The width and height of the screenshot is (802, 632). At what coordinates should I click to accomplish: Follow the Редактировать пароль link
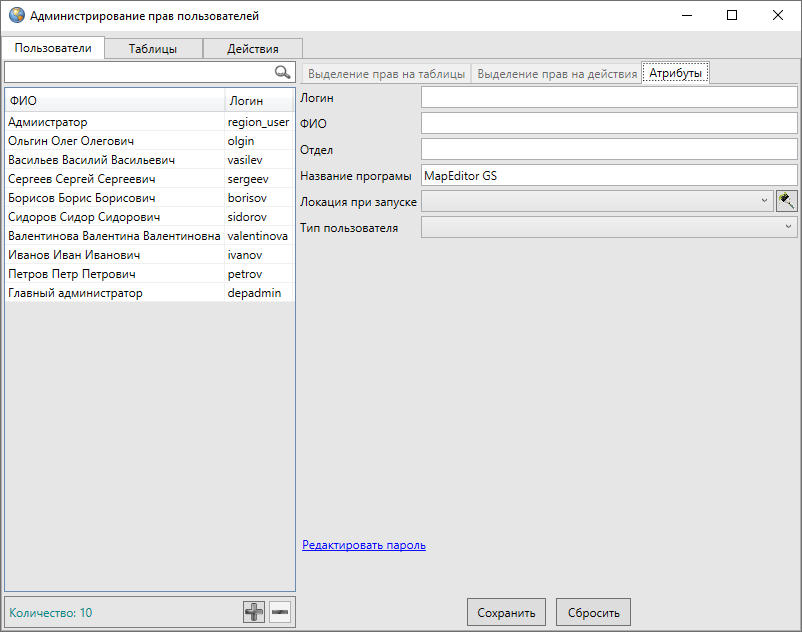click(364, 545)
